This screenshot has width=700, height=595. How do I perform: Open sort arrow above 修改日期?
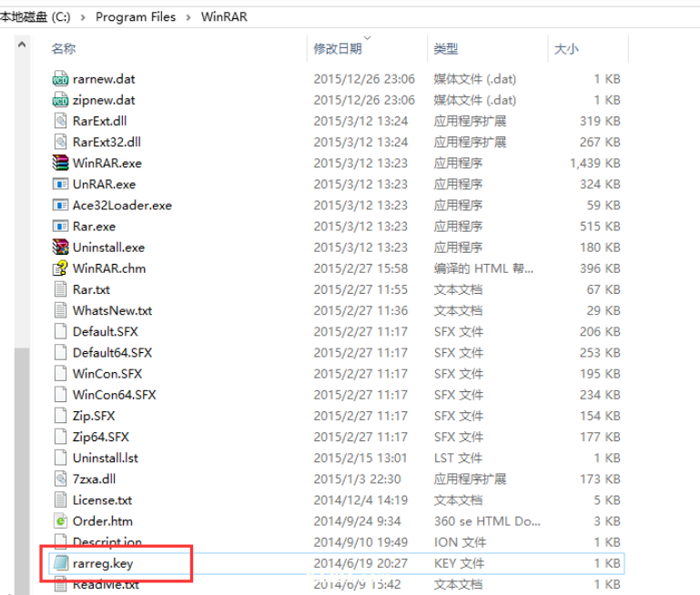pyautogui.click(x=368, y=38)
